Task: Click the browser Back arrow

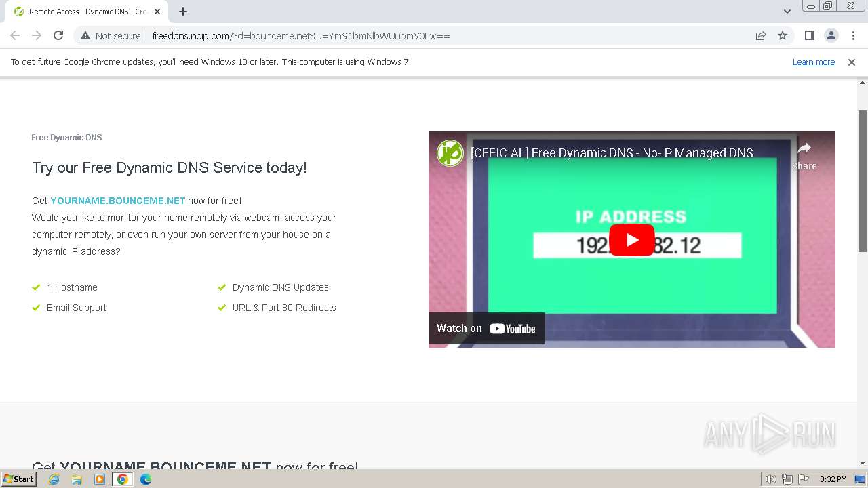Action: pyautogui.click(x=15, y=35)
